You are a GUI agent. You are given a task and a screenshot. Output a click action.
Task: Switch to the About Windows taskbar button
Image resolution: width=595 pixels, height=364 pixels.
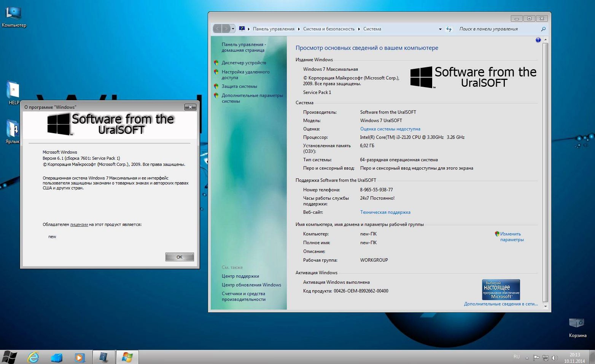127,358
